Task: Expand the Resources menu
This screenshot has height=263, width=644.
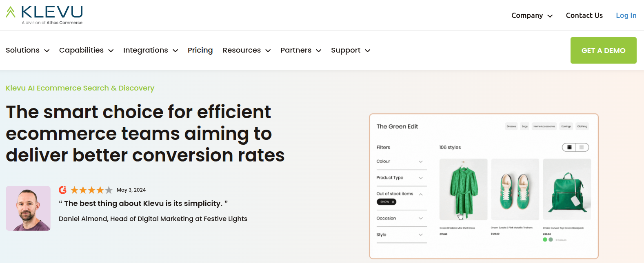Action: [246, 50]
